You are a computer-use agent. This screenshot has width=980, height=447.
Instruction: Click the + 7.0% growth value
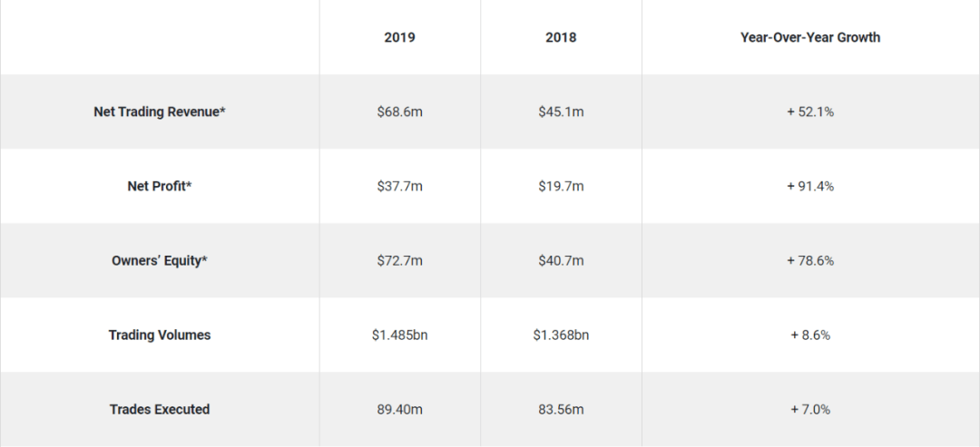click(810, 410)
